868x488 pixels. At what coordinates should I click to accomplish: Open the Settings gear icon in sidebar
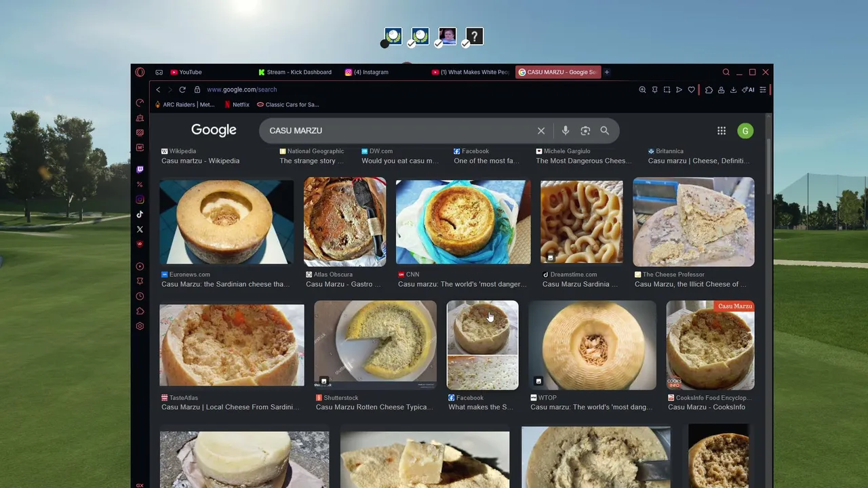point(140,326)
